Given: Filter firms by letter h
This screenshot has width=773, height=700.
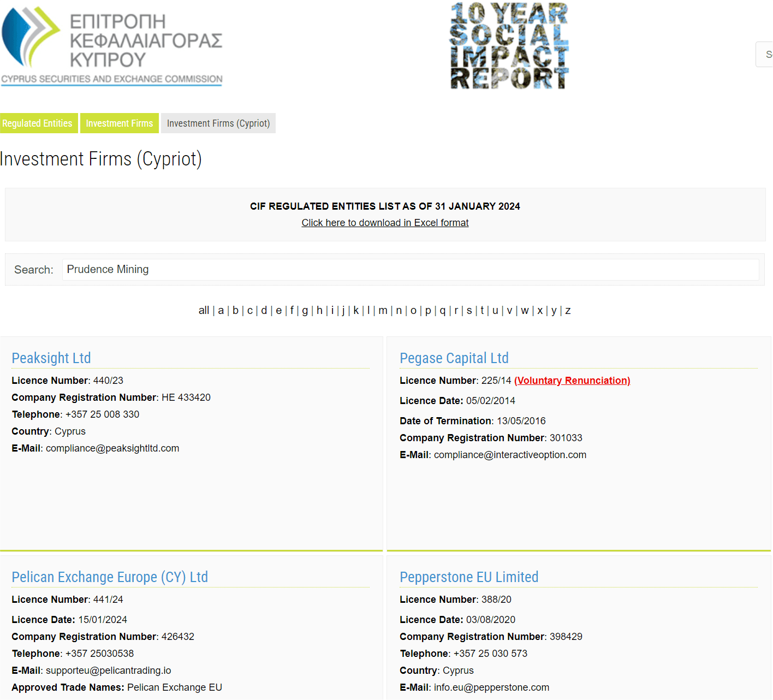Looking at the screenshot, I should click(x=319, y=311).
